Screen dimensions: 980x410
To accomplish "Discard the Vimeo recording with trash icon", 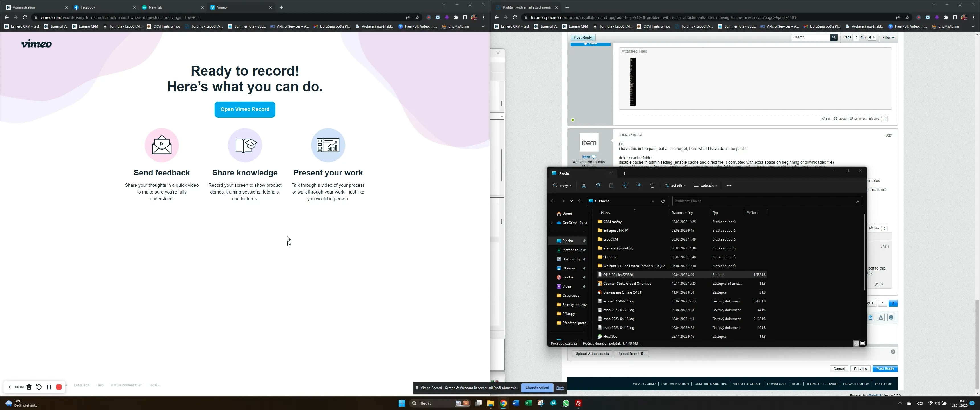I will click(29, 387).
